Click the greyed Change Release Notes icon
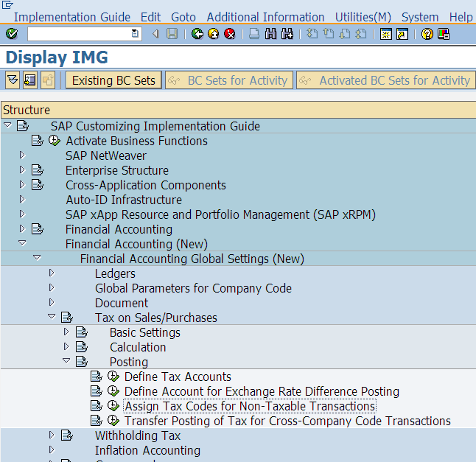 [48, 80]
